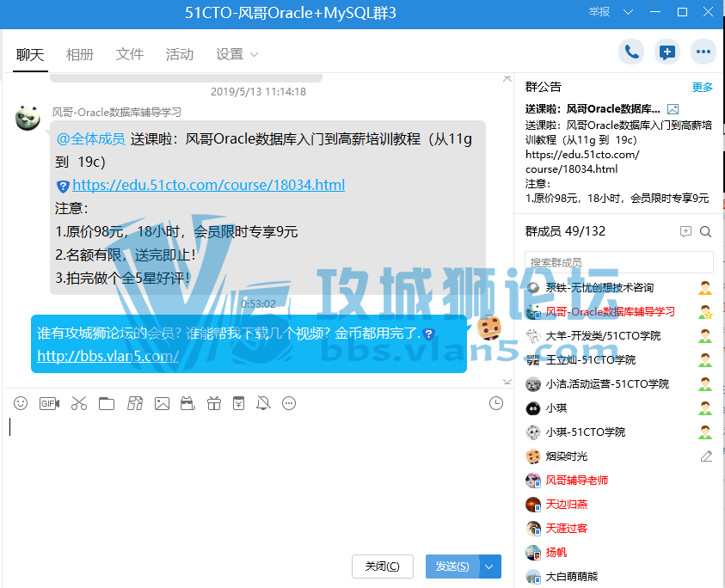Click the toolbar icon between picture and gift

[187, 403]
